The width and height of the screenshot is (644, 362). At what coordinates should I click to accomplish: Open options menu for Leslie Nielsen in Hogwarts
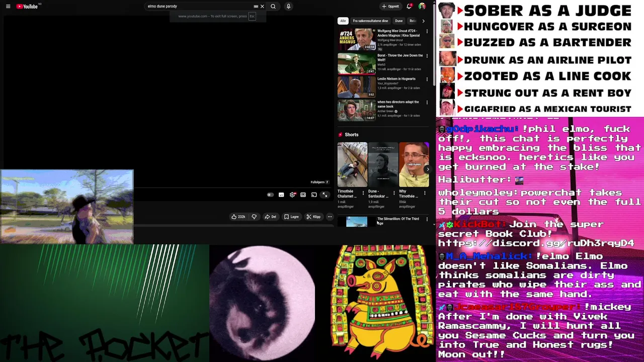[x=427, y=79]
